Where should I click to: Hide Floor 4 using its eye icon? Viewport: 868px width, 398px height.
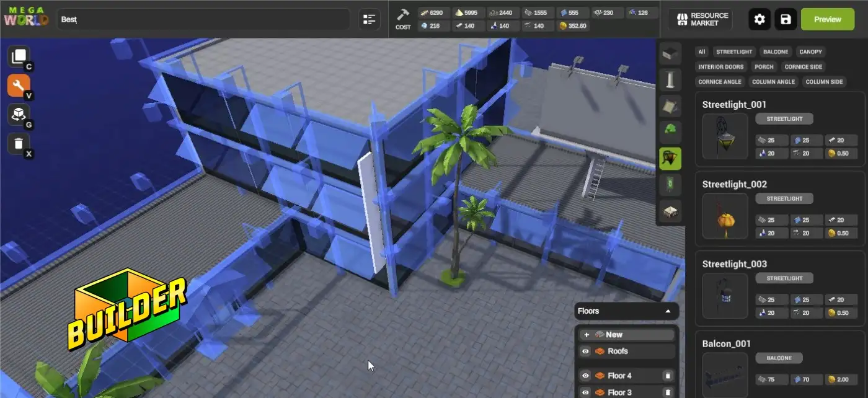[585, 376]
